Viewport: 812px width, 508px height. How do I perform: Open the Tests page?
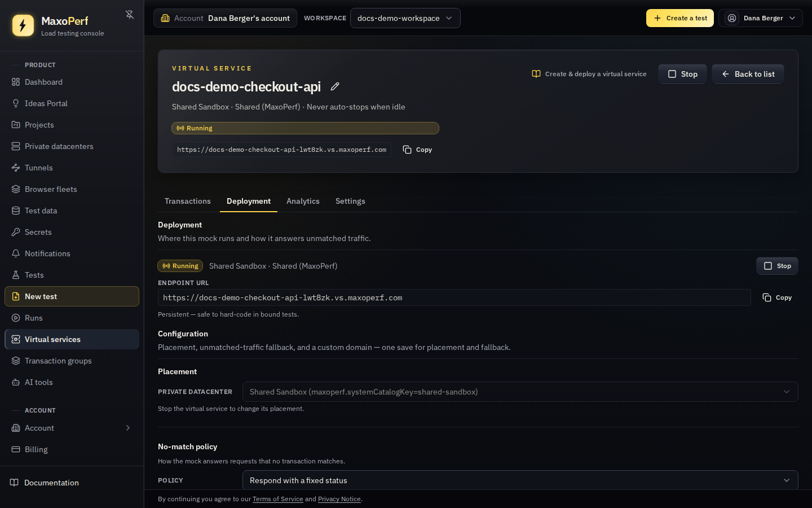point(72,275)
